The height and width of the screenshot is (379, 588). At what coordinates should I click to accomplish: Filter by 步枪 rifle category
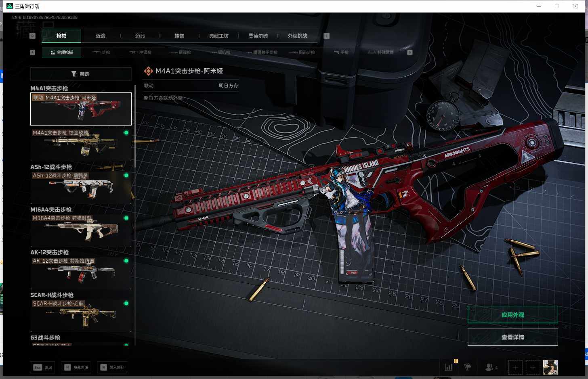coord(101,52)
